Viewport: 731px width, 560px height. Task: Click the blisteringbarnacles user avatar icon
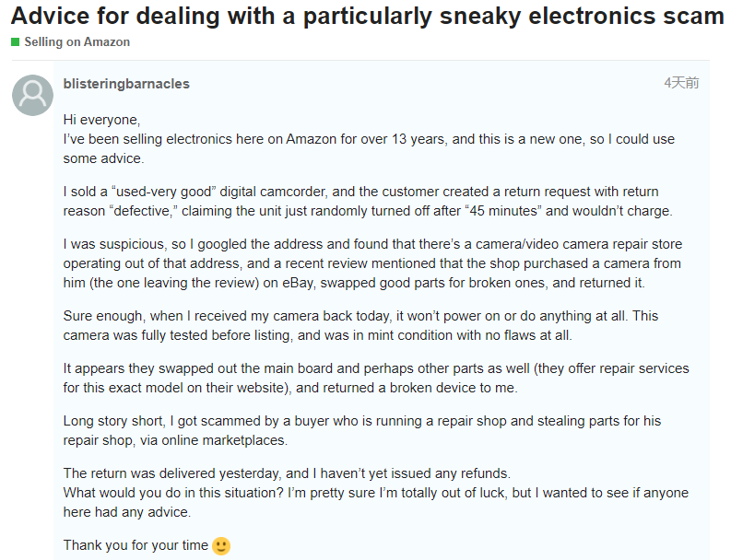(x=32, y=95)
